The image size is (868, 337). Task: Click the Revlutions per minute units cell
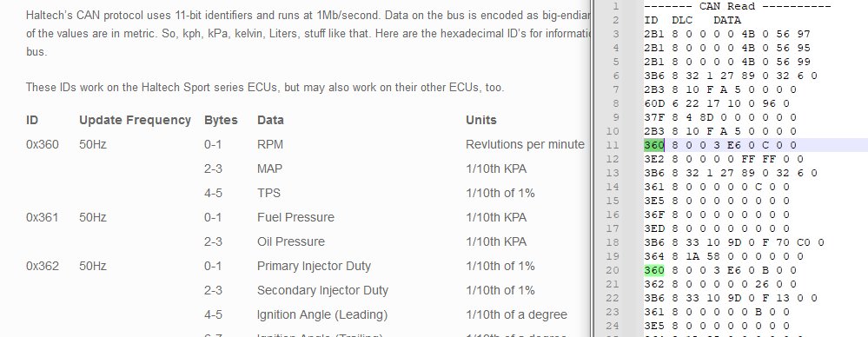click(x=525, y=144)
